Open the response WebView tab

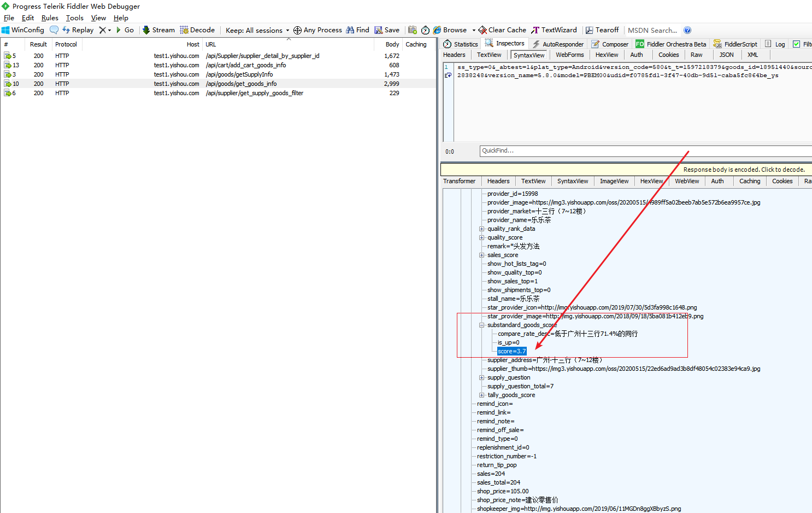pos(687,181)
